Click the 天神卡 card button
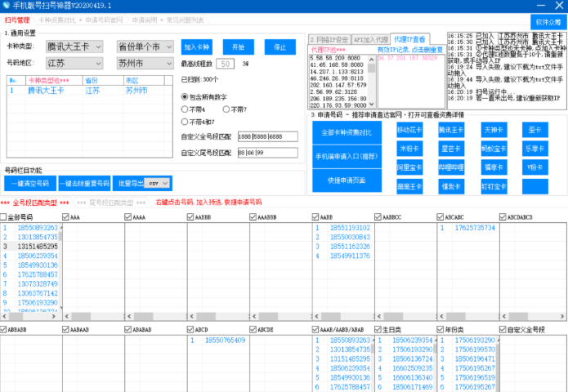568x392 pixels. click(494, 130)
